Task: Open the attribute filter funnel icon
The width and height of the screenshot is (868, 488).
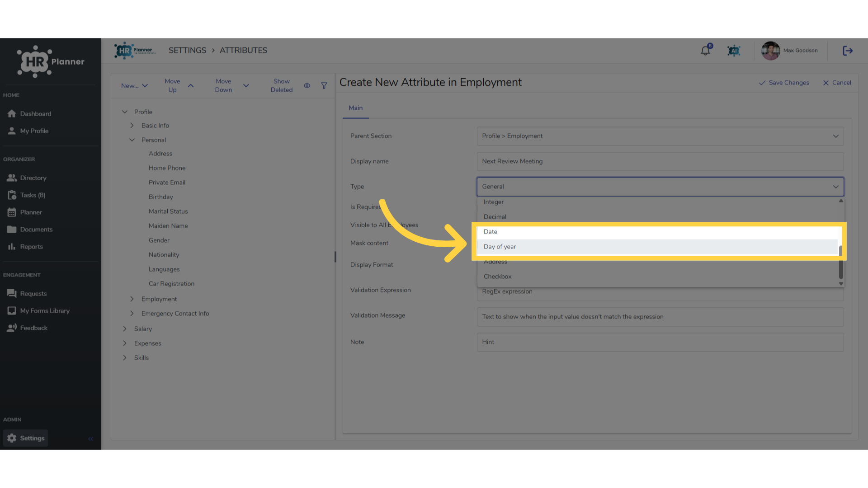Action: 324,85
